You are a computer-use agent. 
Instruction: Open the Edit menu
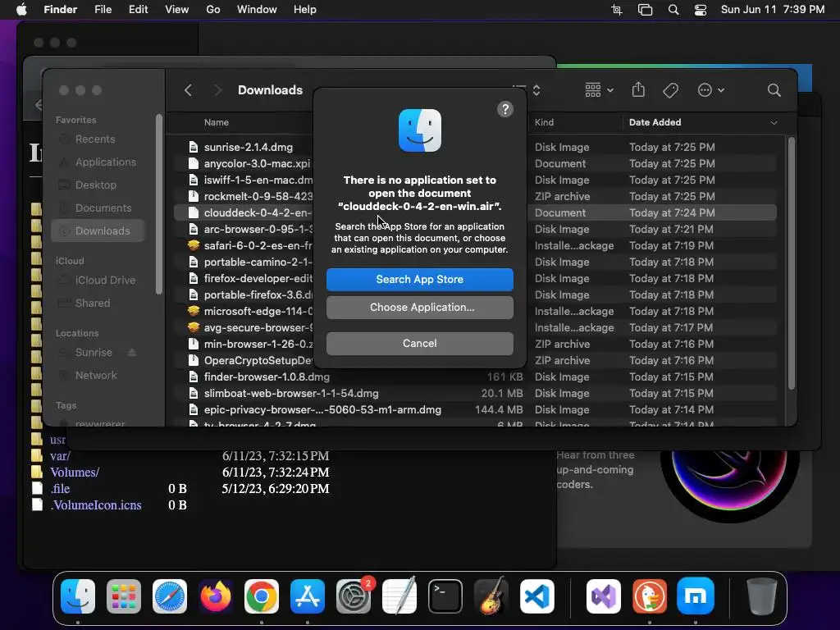coord(138,10)
